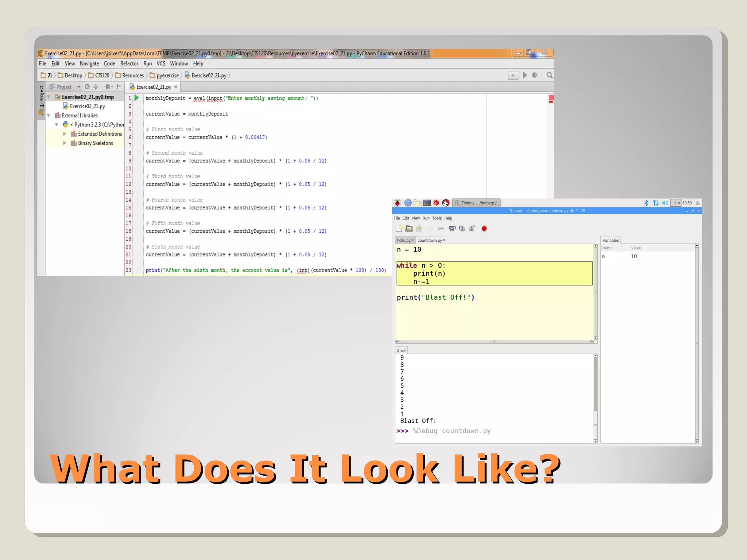Click the Collapse All icon in Project panel

tap(96, 87)
